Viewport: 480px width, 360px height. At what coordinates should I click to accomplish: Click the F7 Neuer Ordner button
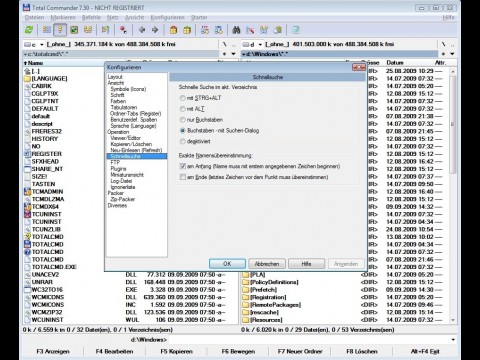pos(300,351)
